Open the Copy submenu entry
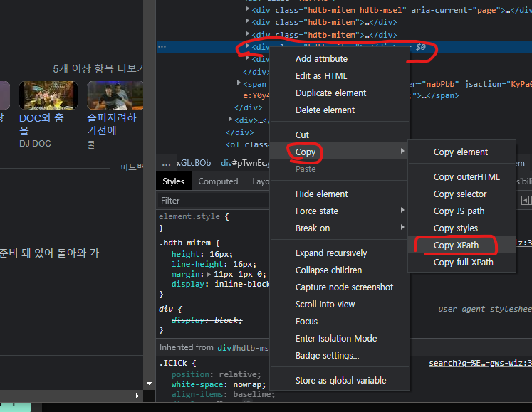 [x=340, y=152]
